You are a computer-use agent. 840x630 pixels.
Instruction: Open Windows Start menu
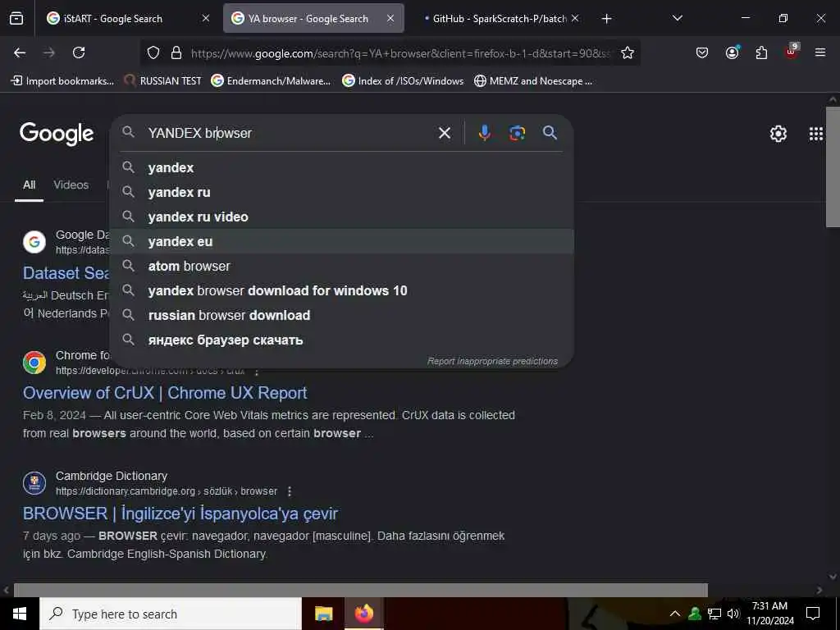click(x=20, y=614)
